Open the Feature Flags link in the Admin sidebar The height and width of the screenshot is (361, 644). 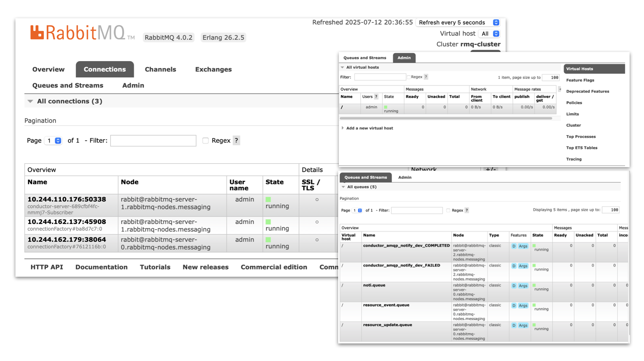pos(580,80)
